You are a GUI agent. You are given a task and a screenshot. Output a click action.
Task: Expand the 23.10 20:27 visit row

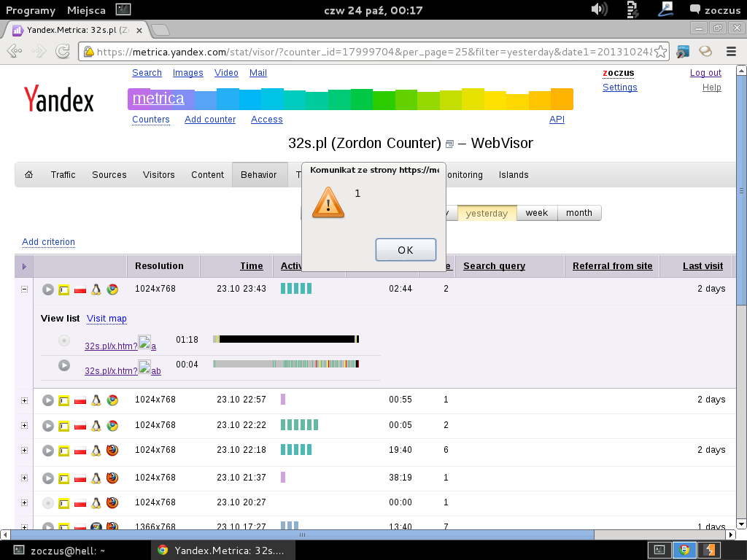(24, 502)
